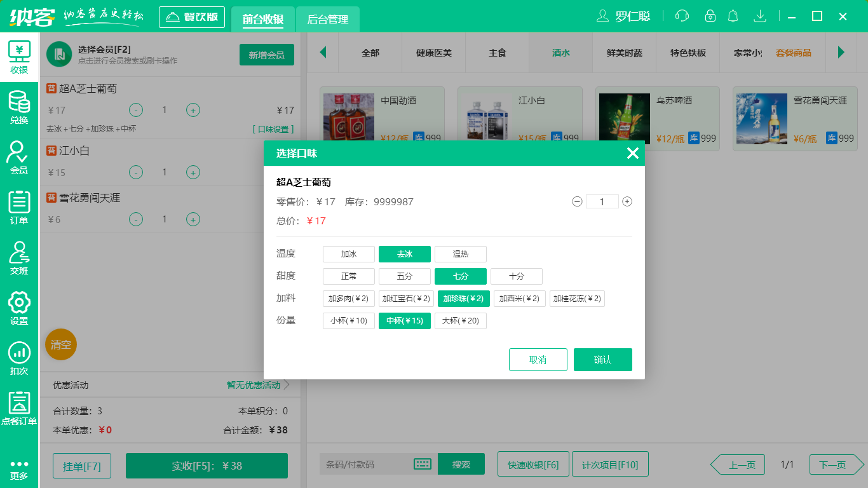
Task: Click the 新增会员 add member button
Action: (266, 55)
